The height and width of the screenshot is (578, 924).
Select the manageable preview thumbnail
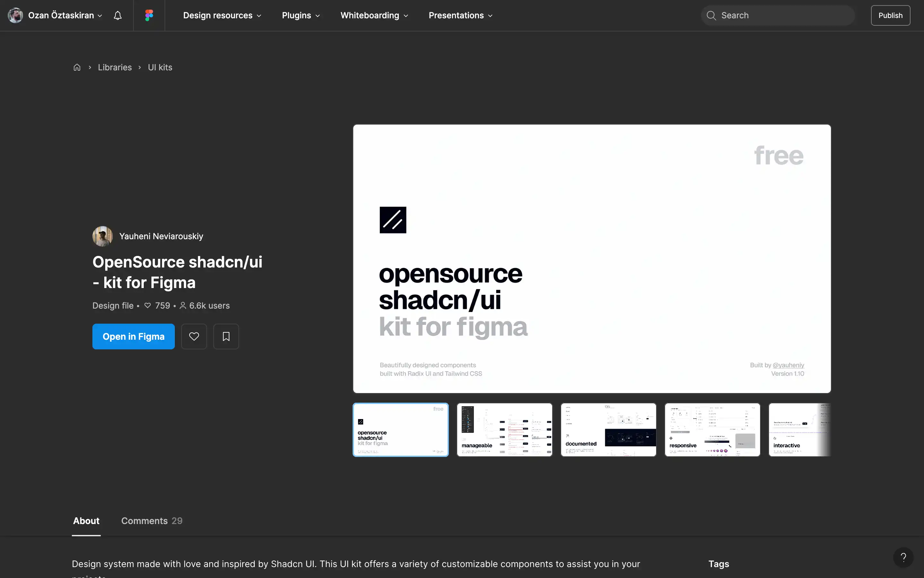click(x=504, y=430)
